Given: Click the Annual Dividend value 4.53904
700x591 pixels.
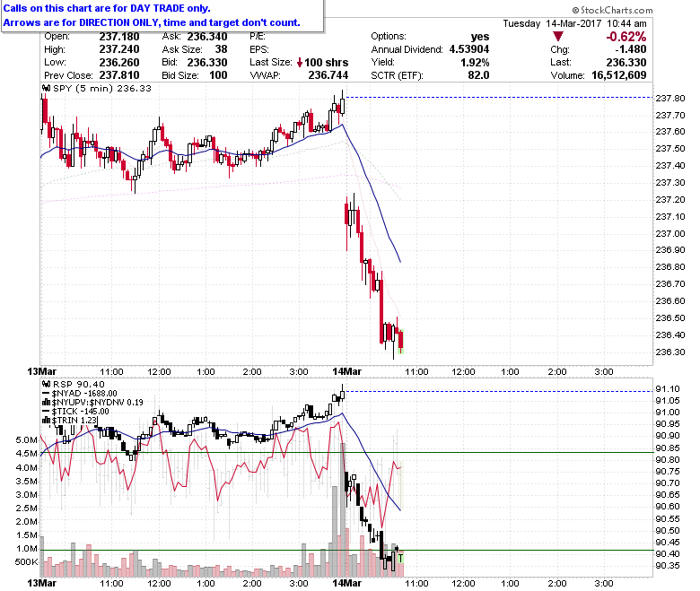Looking at the screenshot, I should (x=469, y=49).
